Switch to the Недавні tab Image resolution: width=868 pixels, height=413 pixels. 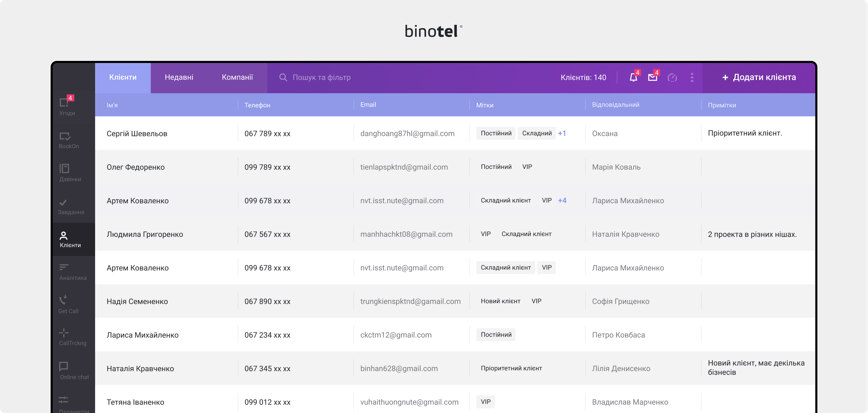(x=179, y=77)
